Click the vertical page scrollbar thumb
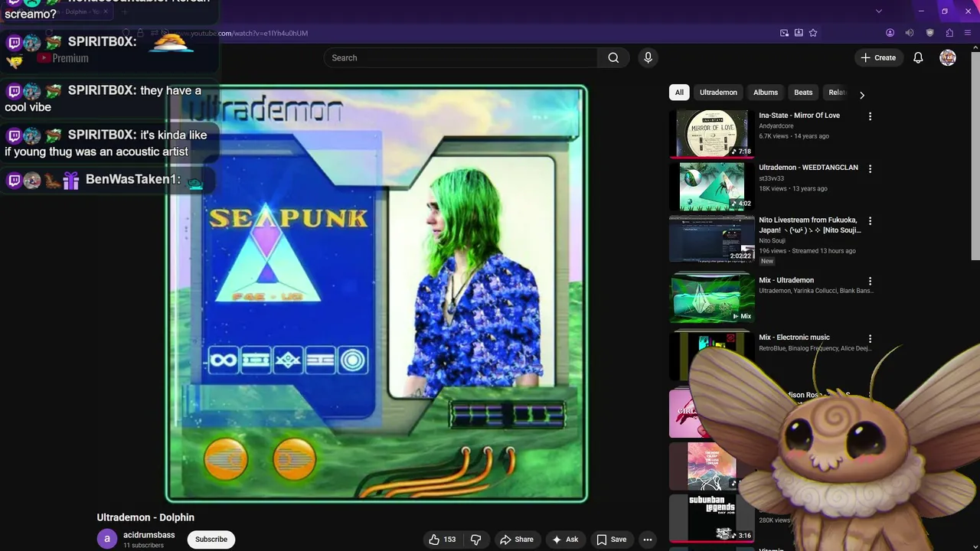 tap(975, 157)
